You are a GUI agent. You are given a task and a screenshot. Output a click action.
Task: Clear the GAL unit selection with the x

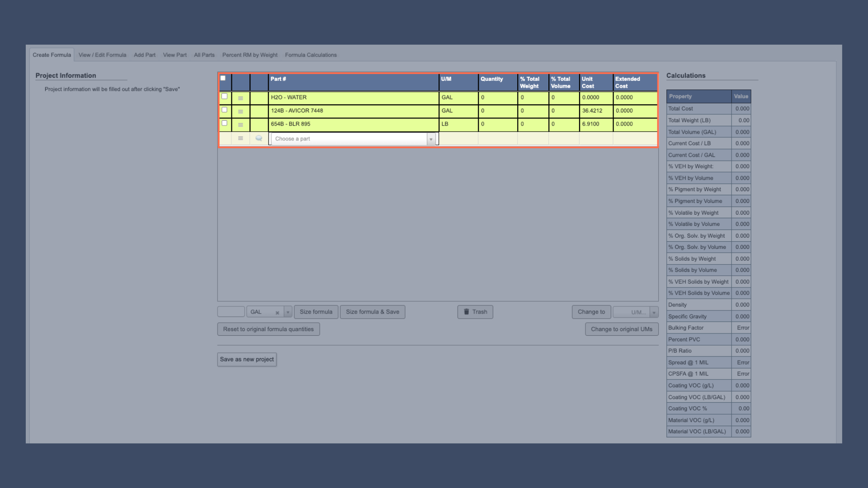coord(277,313)
